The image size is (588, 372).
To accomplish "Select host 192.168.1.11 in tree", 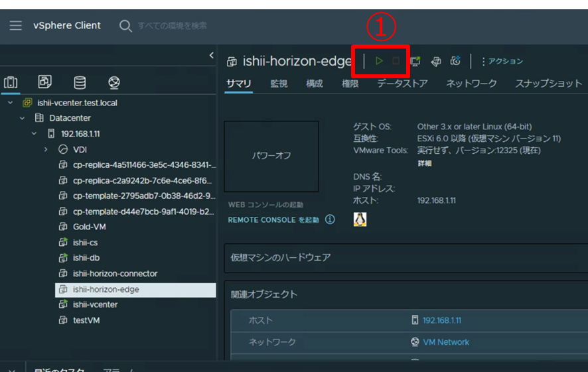I will [80, 134].
